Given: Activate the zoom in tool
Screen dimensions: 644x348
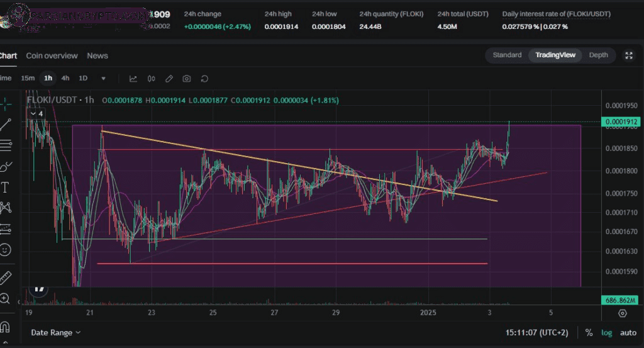Looking at the screenshot, I should 5,299.
